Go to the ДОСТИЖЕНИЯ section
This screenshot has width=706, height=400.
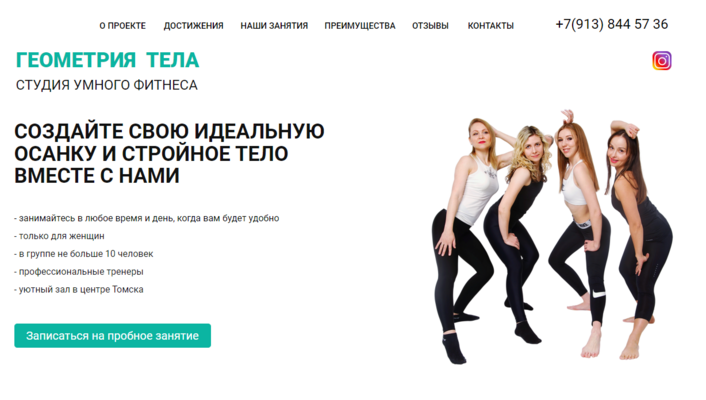point(193,26)
